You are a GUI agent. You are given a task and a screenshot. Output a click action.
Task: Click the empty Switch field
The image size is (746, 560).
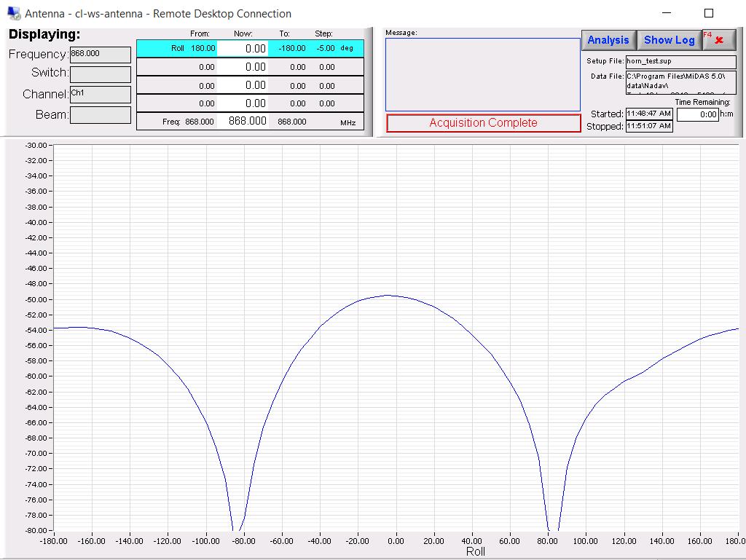(101, 74)
